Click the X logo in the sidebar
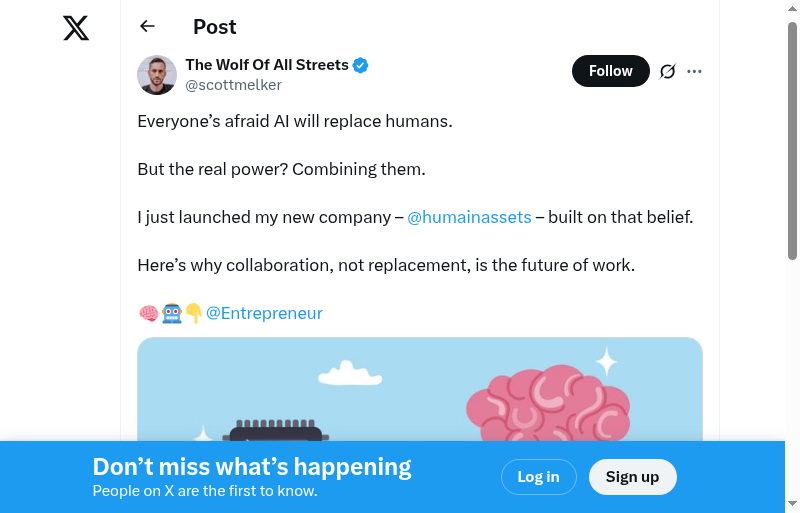The image size is (800, 513). (76, 27)
